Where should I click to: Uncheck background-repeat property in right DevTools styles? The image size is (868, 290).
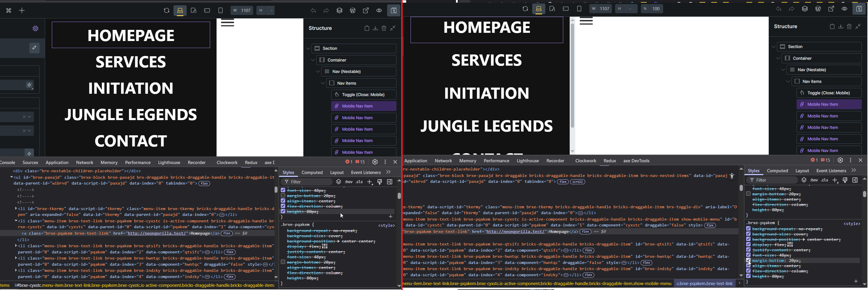(748, 229)
